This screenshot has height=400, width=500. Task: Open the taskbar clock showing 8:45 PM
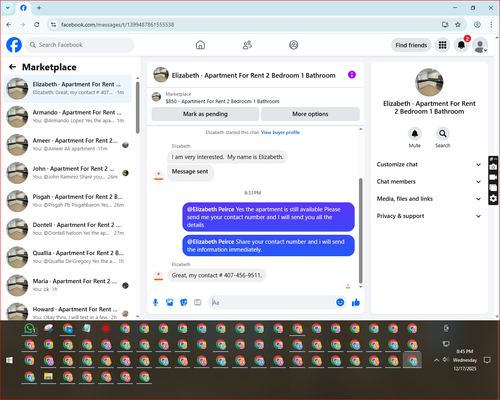tap(465, 360)
